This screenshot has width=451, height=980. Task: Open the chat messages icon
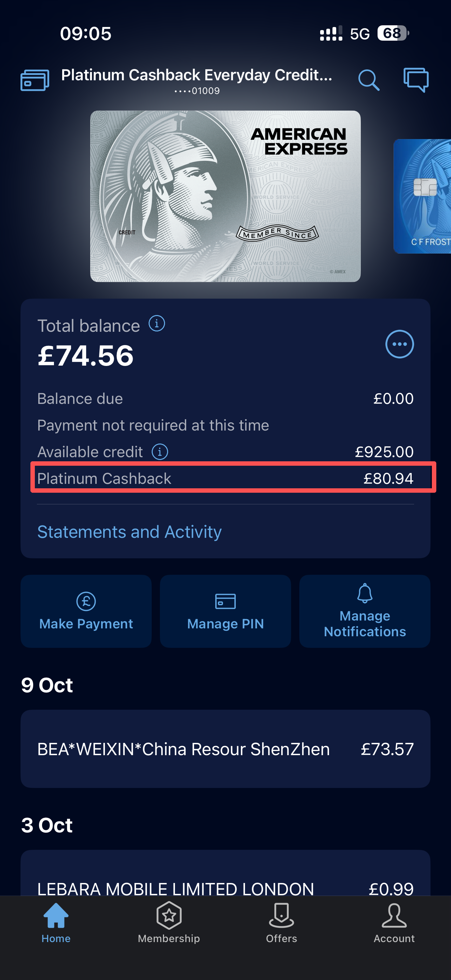(415, 80)
